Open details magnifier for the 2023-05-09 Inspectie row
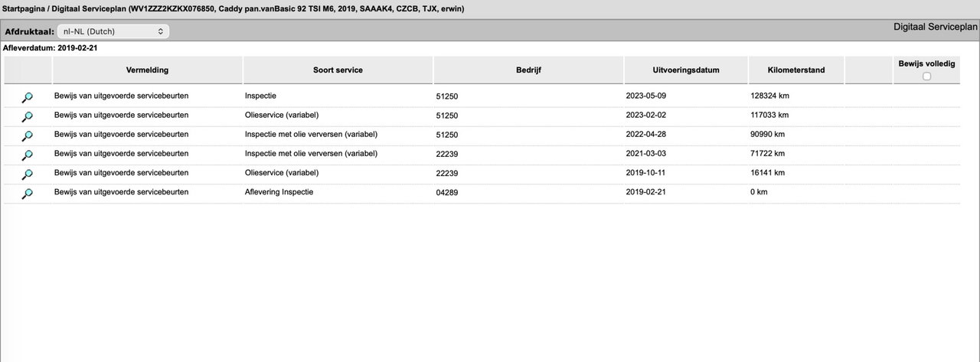Viewport: 980px width, 362px height. click(x=27, y=97)
